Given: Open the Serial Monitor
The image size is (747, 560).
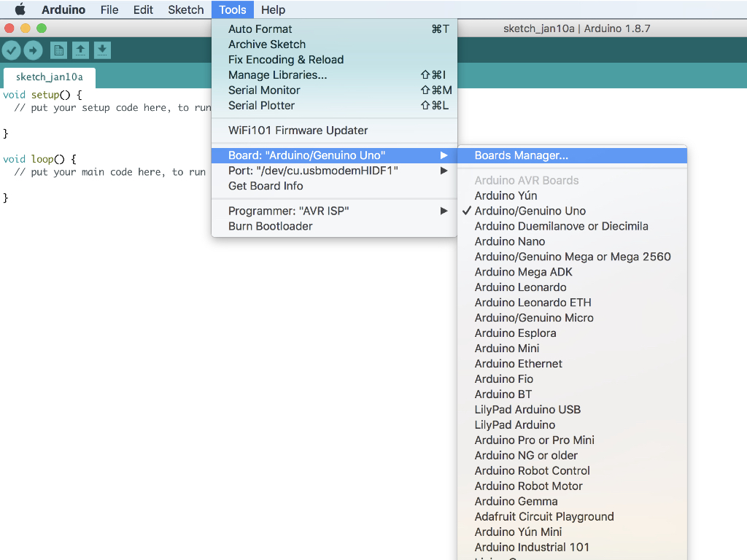Looking at the screenshot, I should pyautogui.click(x=334, y=90).
